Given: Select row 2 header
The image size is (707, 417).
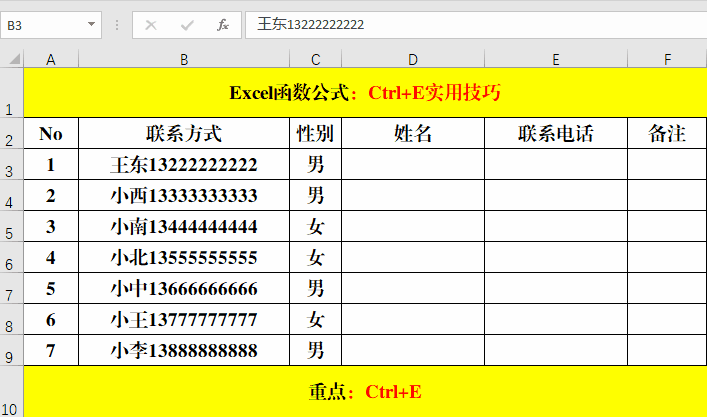Looking at the screenshot, I should pos(12,133).
